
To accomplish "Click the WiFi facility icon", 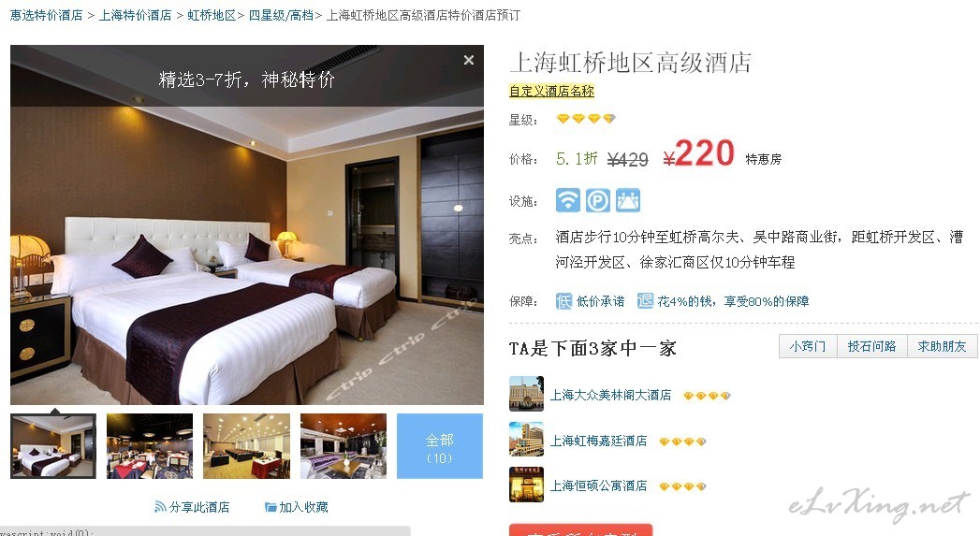I will (x=567, y=200).
